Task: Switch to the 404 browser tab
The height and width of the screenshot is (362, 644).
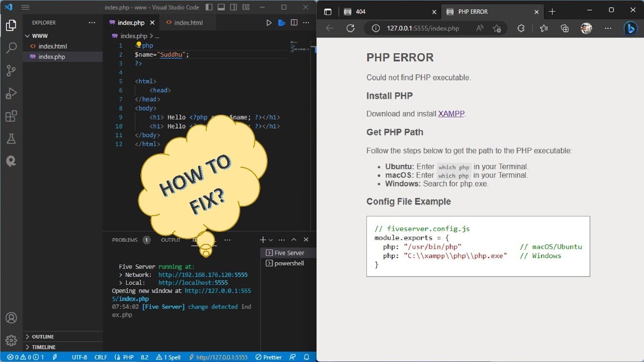Action: tap(389, 12)
